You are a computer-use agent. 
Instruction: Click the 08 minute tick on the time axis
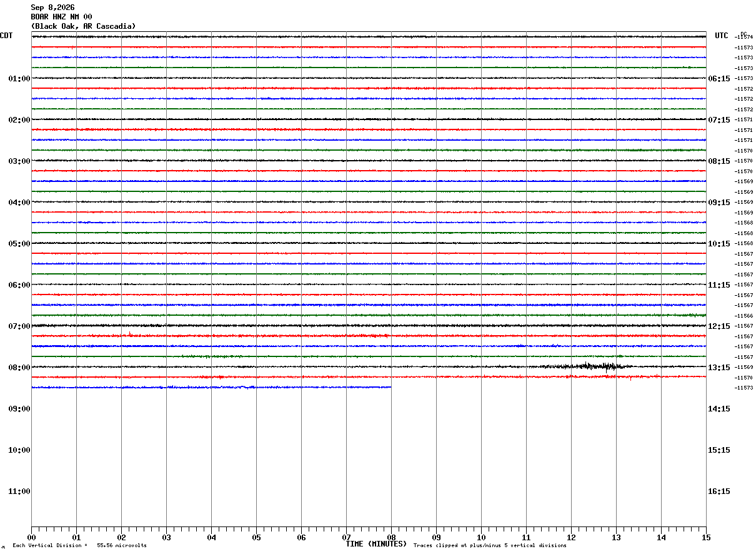pos(391,537)
